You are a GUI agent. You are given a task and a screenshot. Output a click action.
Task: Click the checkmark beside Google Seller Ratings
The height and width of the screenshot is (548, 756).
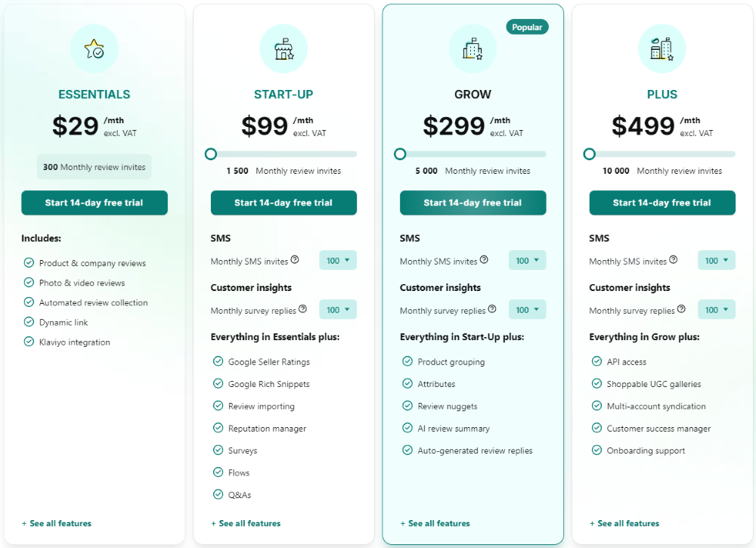coord(218,362)
